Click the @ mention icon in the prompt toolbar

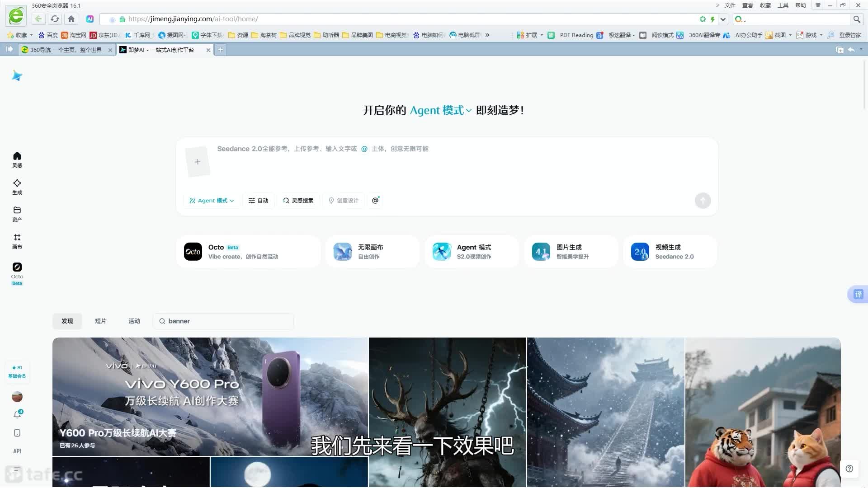[x=375, y=200]
